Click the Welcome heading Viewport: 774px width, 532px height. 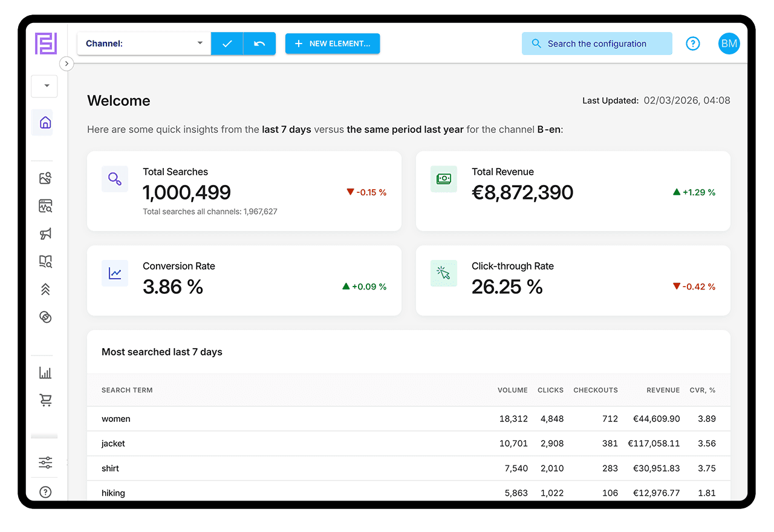(x=119, y=100)
